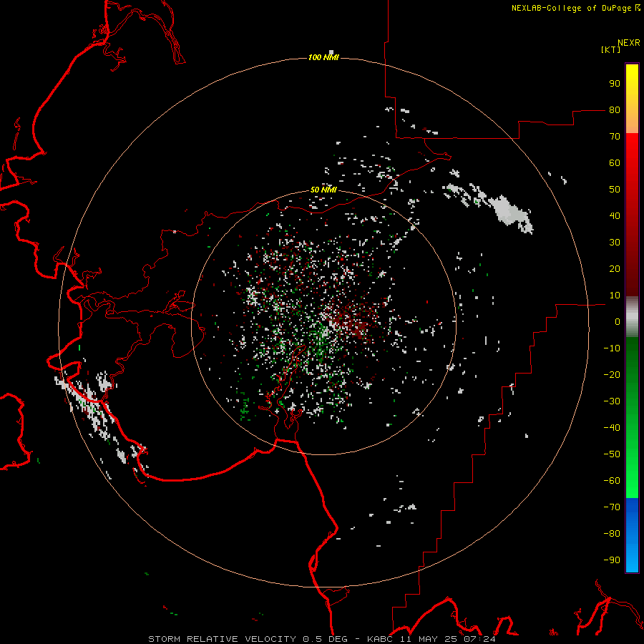Click the -20 scale value

[612, 375]
